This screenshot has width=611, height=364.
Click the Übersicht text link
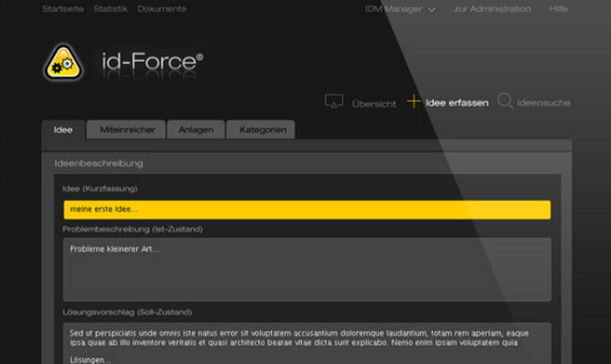pyautogui.click(x=374, y=104)
